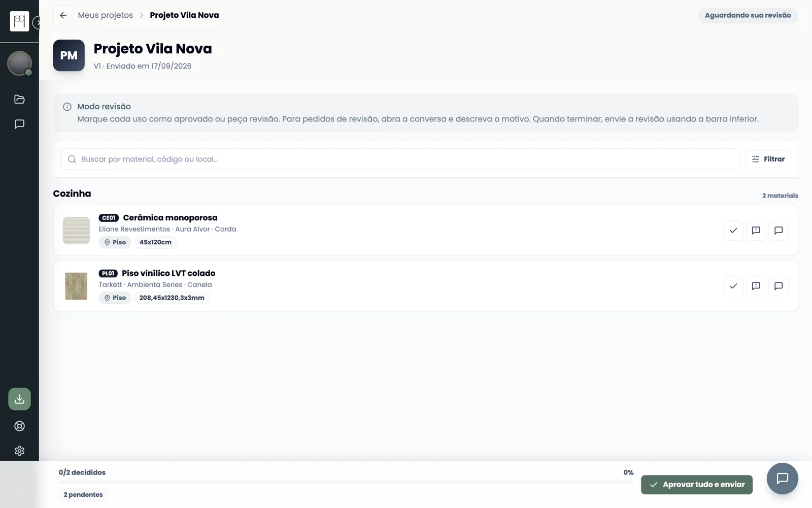Open the floating chat bubble button
The width and height of the screenshot is (812, 508).
click(x=782, y=479)
